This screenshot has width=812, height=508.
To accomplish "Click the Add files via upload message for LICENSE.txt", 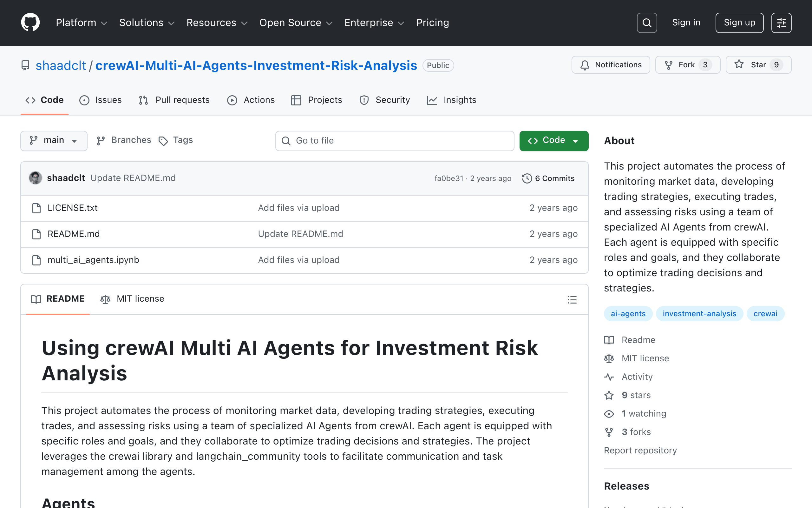I will click(x=298, y=208).
